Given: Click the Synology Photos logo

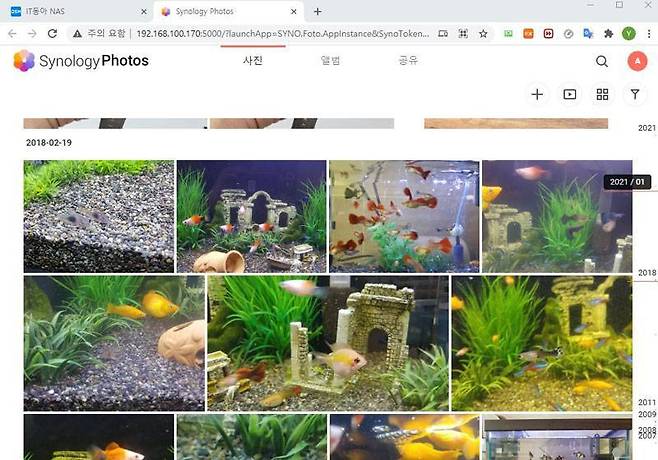Looking at the screenshot, I should [x=81, y=61].
